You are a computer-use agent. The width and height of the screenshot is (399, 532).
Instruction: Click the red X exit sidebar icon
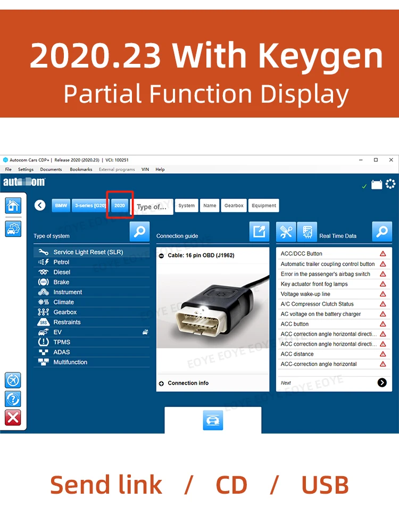(13, 418)
